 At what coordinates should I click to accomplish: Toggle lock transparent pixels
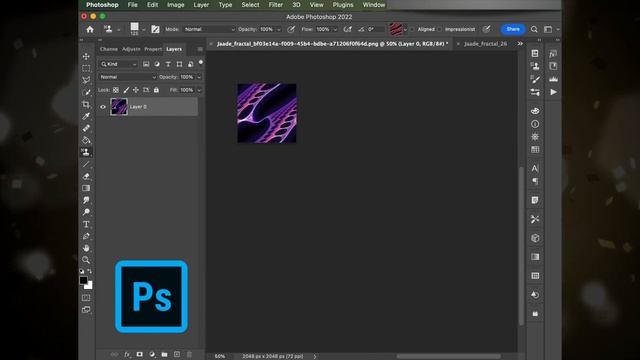tap(116, 90)
